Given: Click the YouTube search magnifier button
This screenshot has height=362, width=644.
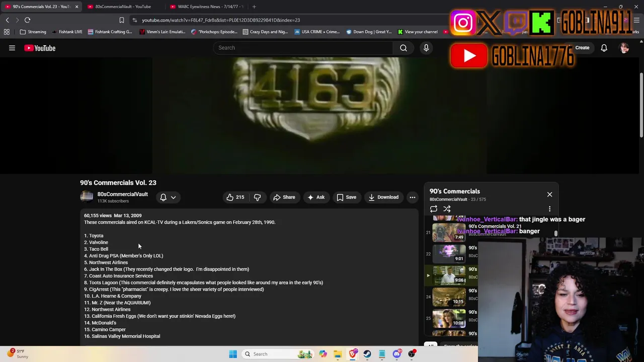Looking at the screenshot, I should pyautogui.click(x=404, y=48).
